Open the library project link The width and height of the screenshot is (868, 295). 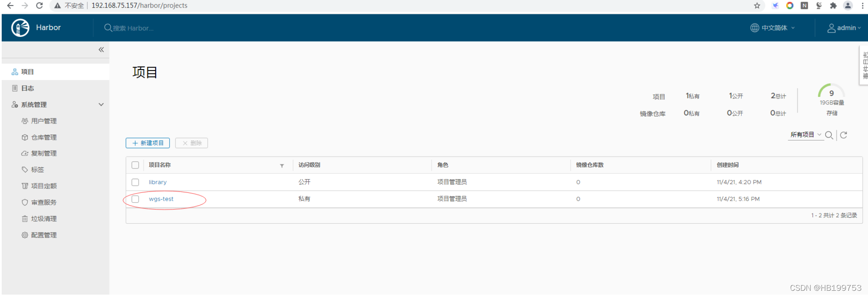pyautogui.click(x=158, y=182)
